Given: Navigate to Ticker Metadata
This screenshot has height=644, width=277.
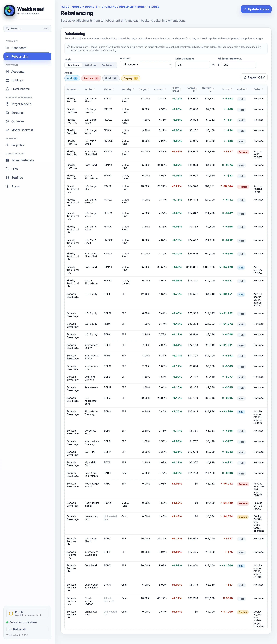Looking at the screenshot, I should tap(28, 160).
